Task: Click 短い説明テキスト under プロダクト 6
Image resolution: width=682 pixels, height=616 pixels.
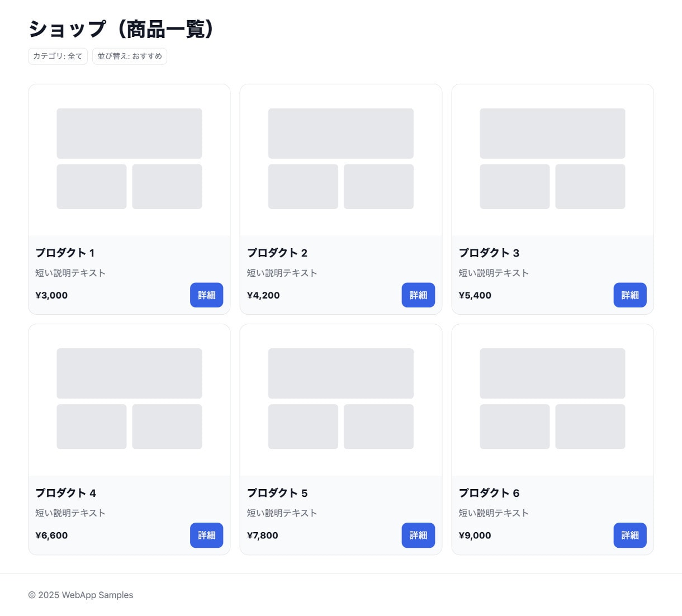Action: 494,513
